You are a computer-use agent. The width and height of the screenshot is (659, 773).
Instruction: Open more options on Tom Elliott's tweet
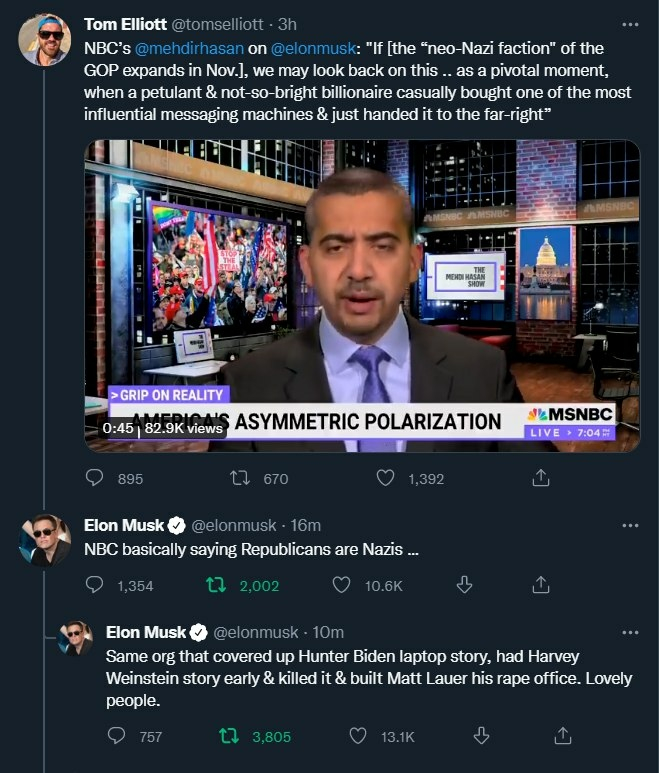[629, 24]
